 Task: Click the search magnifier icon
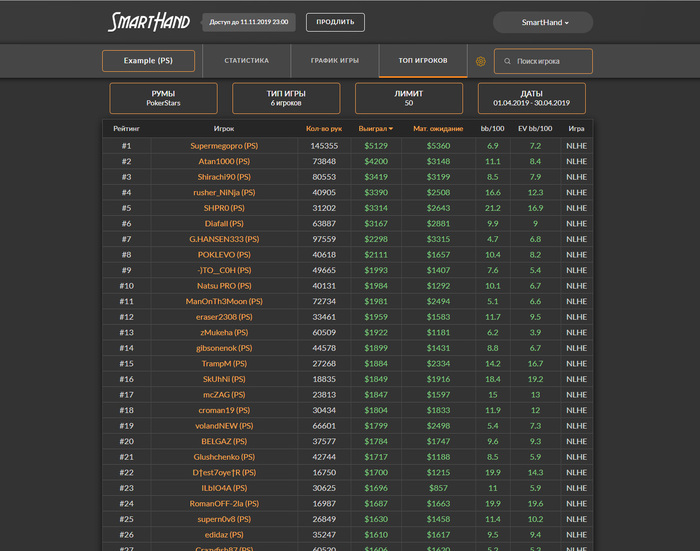pos(507,61)
